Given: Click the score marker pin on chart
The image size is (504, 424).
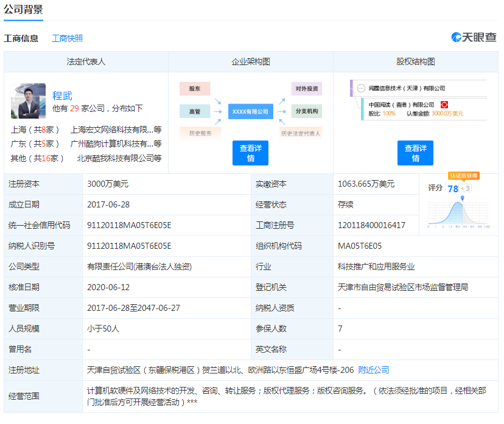Looking at the screenshot, I should 462,198.
